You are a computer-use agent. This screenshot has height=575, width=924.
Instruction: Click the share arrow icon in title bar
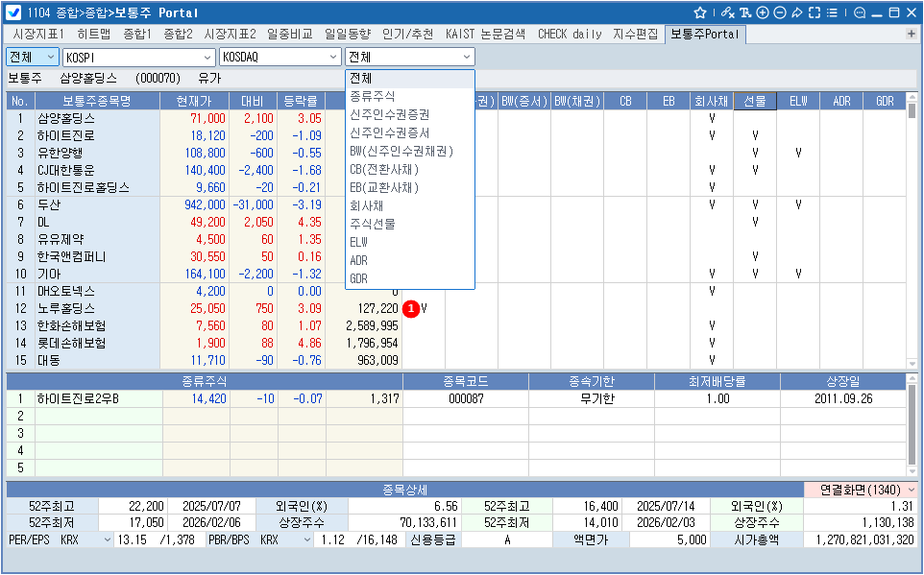796,12
